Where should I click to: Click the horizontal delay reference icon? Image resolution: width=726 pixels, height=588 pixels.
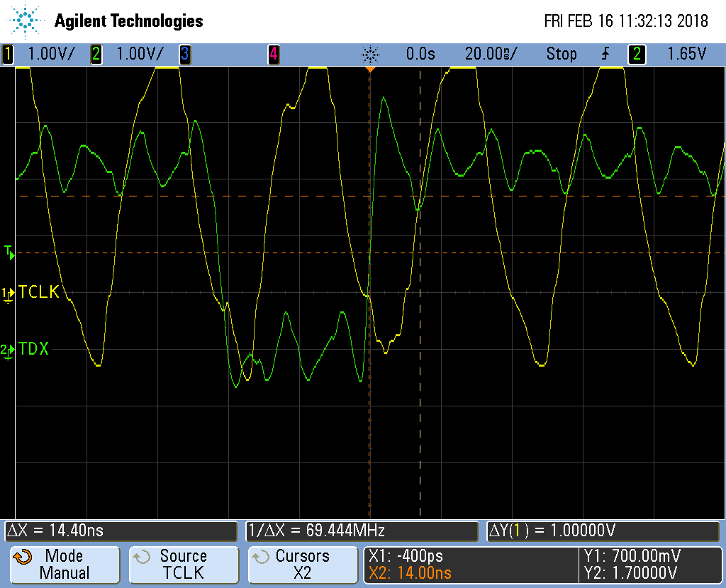369,54
